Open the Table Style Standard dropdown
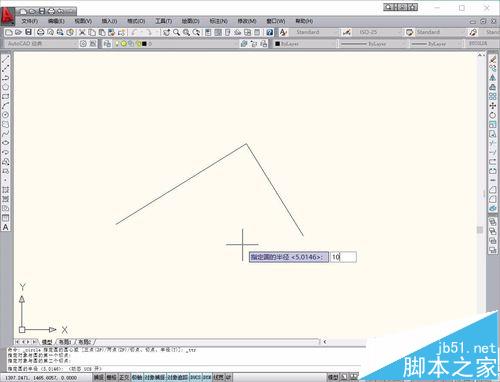The height and width of the screenshot is (382, 500). coord(441,32)
